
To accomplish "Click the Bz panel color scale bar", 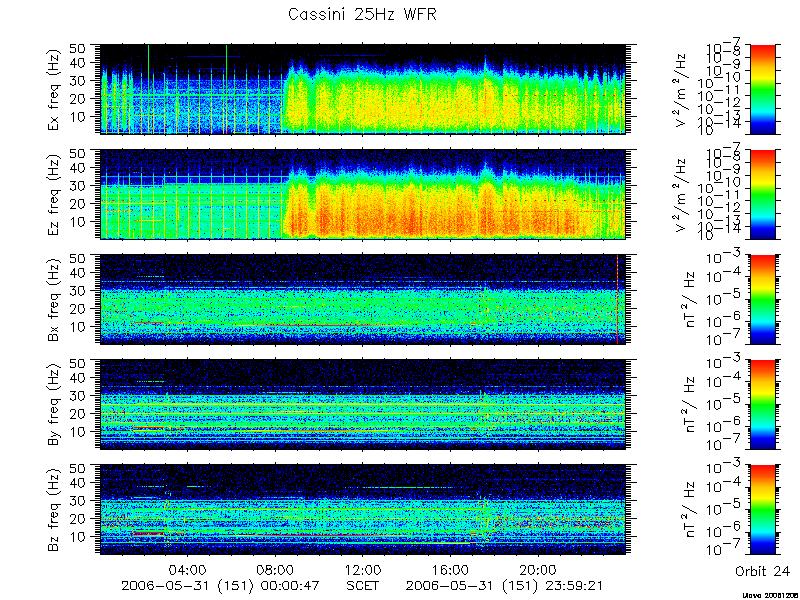I will 763,509.
